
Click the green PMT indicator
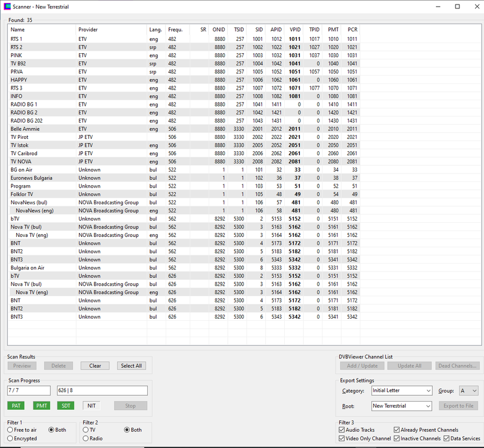41,405
